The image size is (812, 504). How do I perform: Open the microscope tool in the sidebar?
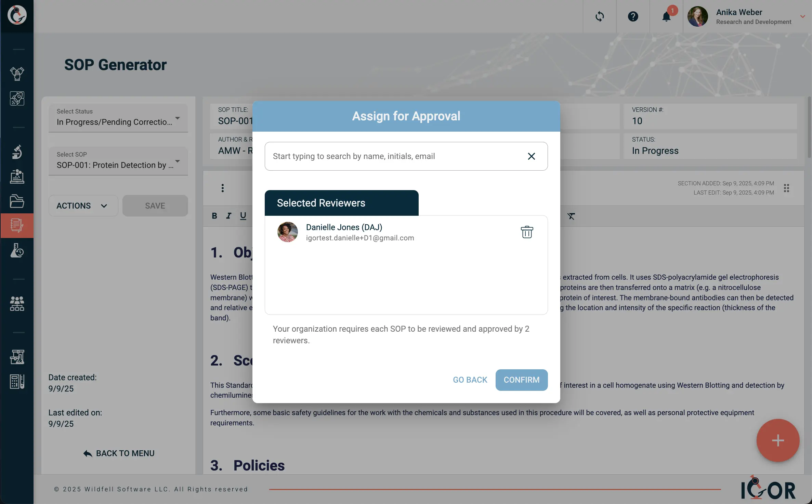[x=17, y=151]
